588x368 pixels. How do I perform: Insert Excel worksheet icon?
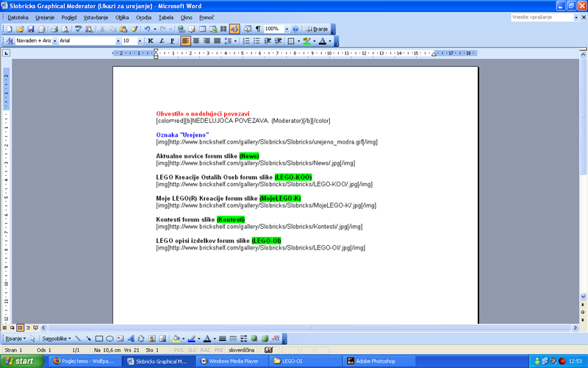tap(213, 29)
